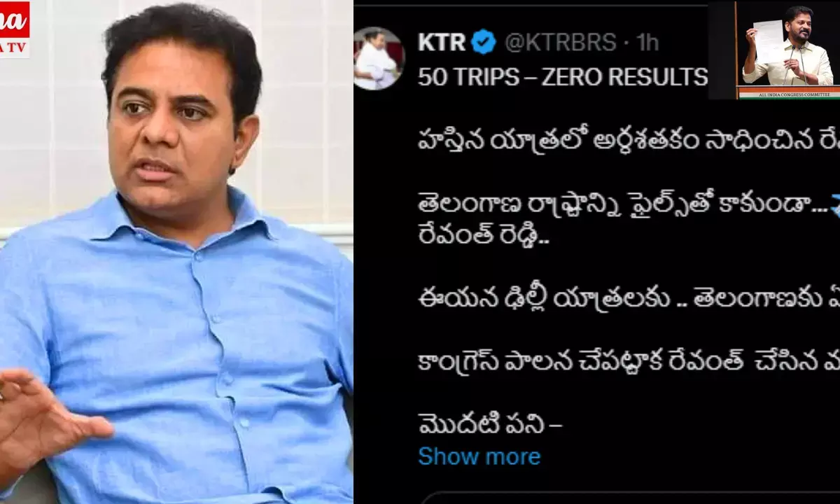Viewport: 840px width, 504px height.
Task: Click the rounded embedded card below Show more
Action: pyautogui.click(x=629, y=497)
